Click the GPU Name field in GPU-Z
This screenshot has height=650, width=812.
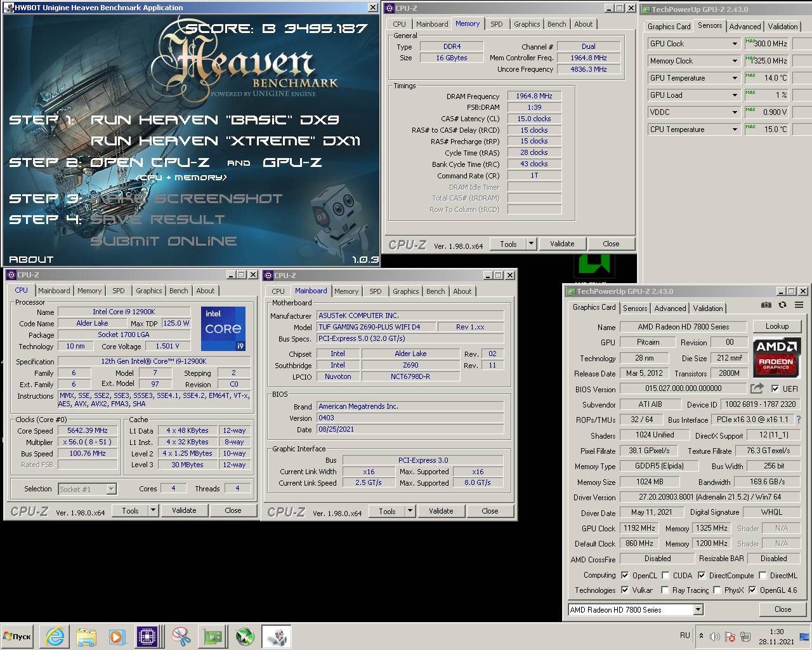tap(683, 327)
